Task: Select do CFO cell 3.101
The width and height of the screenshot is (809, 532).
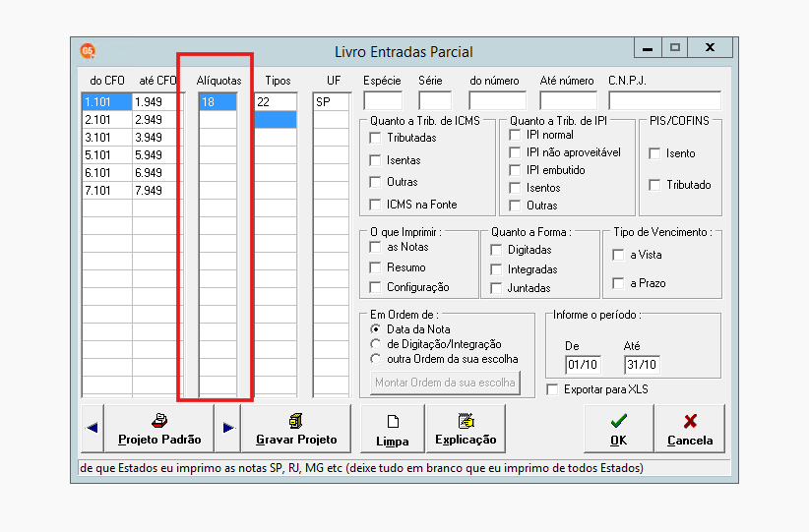Action: [107, 138]
